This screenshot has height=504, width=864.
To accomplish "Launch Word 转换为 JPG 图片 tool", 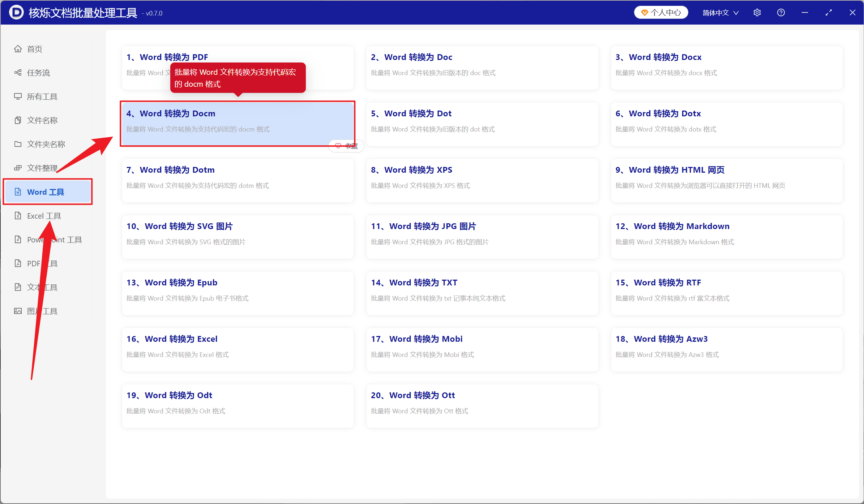I will coord(482,237).
